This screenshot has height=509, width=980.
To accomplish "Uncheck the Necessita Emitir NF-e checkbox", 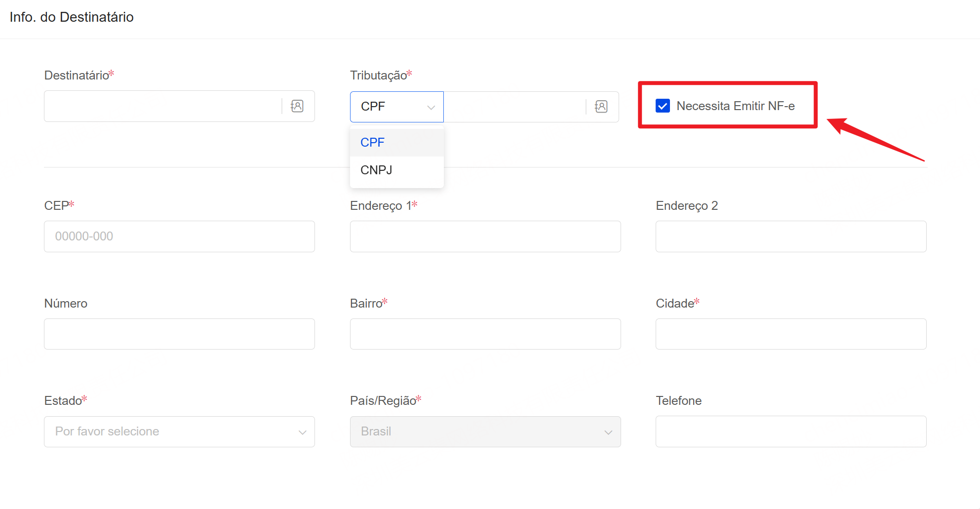I will [x=663, y=106].
